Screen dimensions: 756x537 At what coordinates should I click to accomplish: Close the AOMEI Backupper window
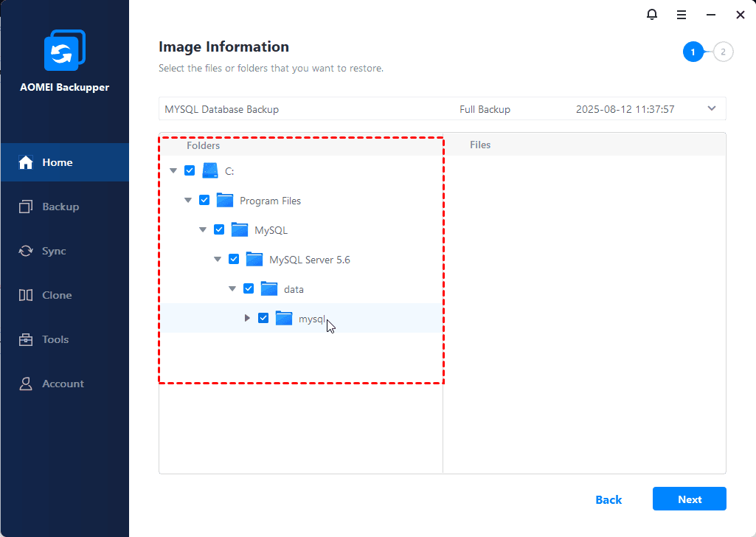(x=741, y=15)
